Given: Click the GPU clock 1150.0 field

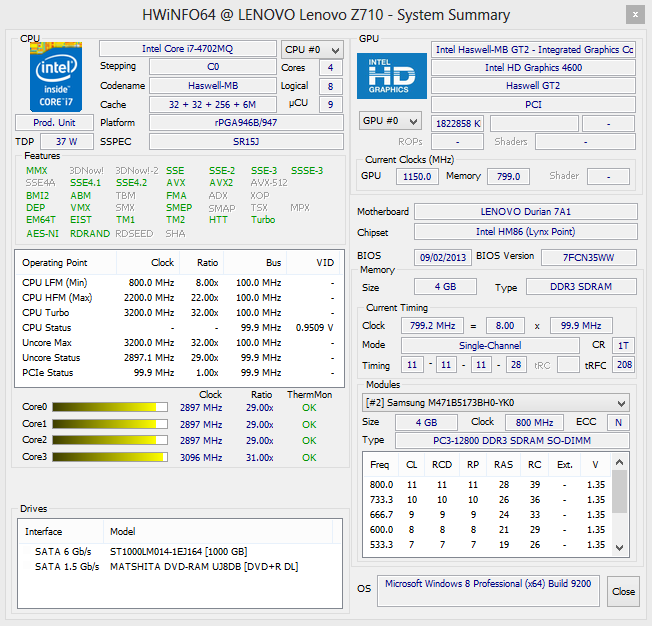Looking at the screenshot, I should [417, 176].
